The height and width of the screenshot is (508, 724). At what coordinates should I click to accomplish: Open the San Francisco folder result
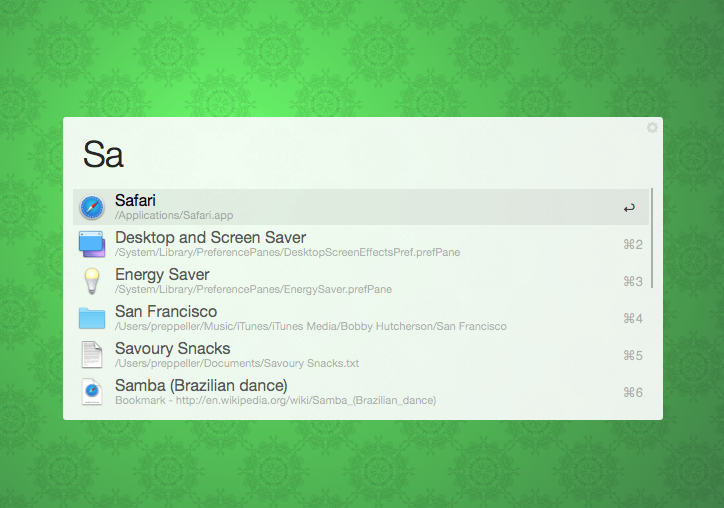[166, 312]
